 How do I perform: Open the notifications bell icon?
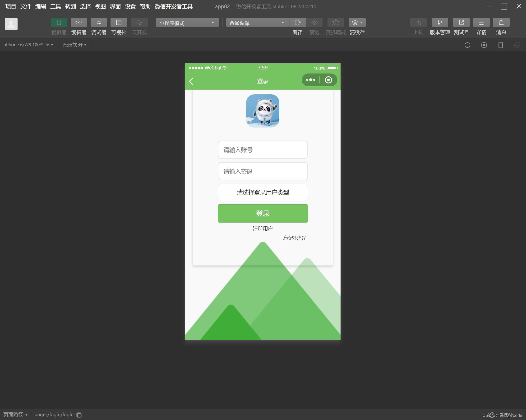point(501,23)
